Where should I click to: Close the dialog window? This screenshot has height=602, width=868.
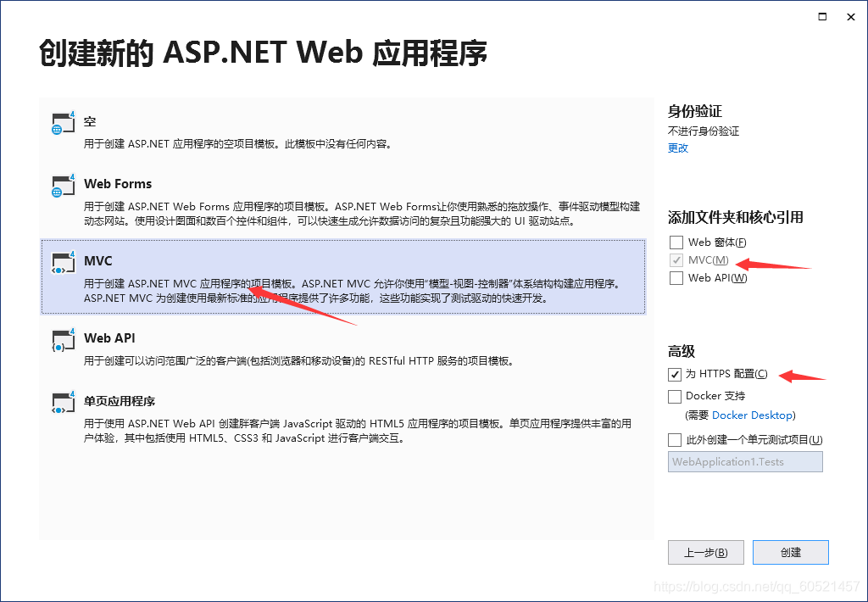pyautogui.click(x=851, y=17)
